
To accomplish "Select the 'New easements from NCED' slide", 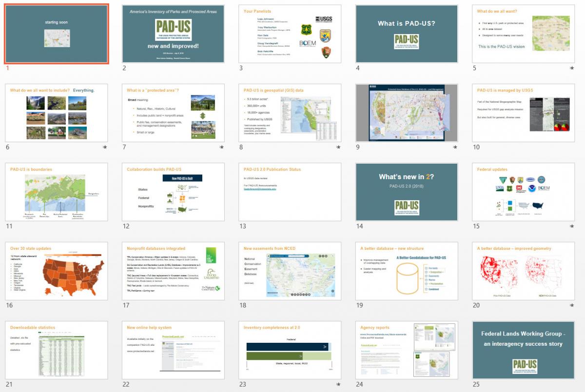I will [x=290, y=271].
